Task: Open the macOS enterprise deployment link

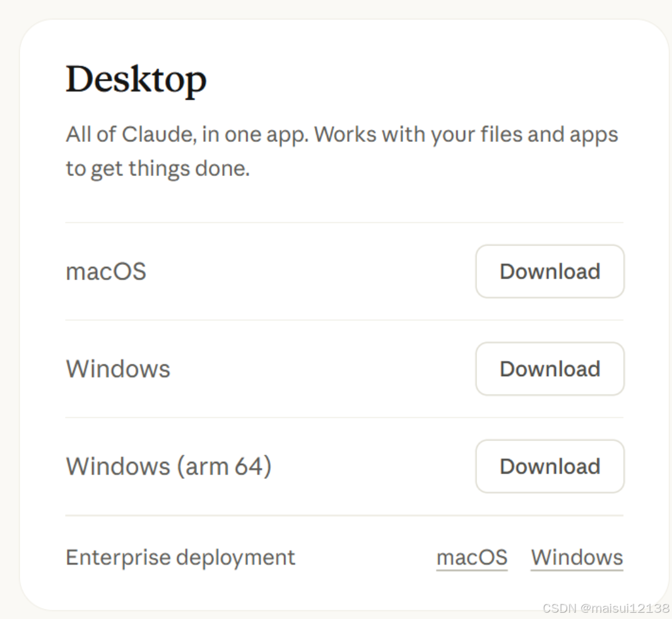Action: (472, 558)
